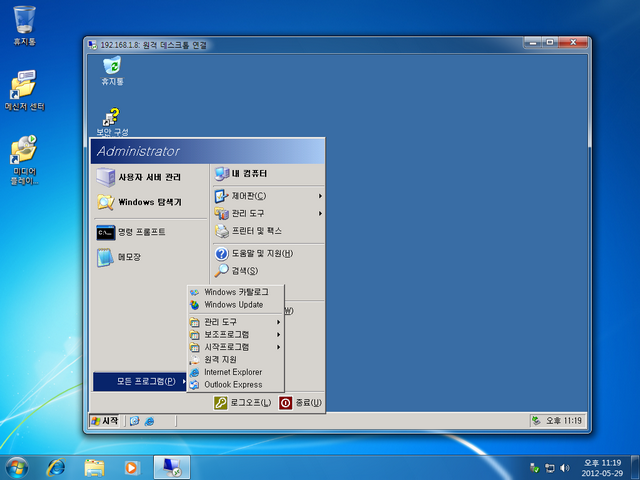Click the remote system tray network icon

click(x=536, y=421)
